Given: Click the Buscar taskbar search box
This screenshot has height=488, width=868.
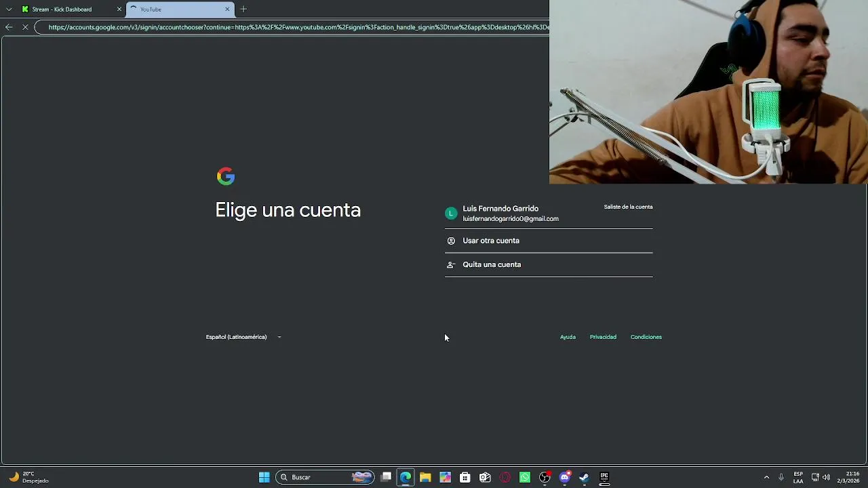Looking at the screenshot, I should coord(325,477).
